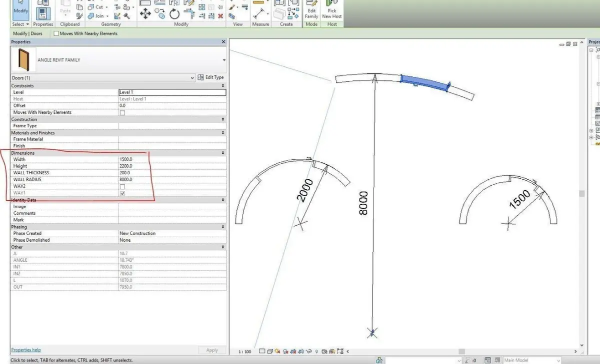600x364 pixels.
Task: Collapse the Constraints section
Action: point(222,86)
